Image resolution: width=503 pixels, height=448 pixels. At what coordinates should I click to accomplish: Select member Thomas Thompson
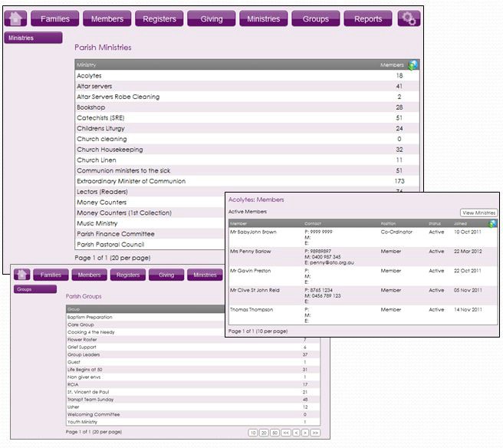251,310
